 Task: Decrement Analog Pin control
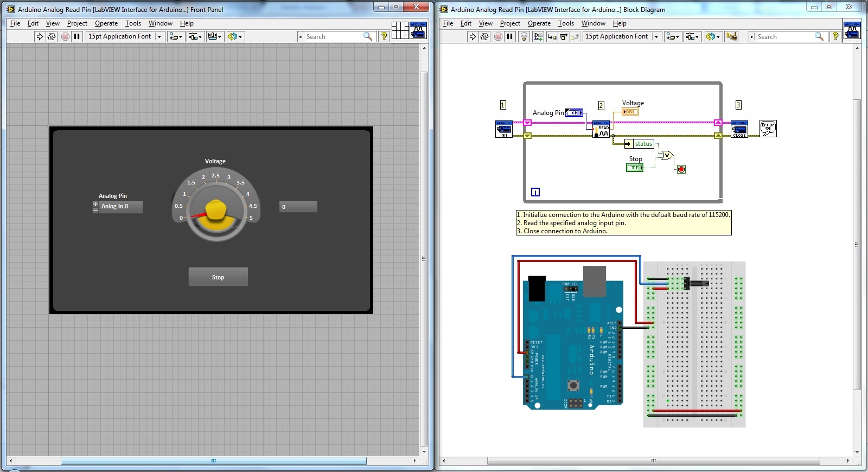[95, 210]
